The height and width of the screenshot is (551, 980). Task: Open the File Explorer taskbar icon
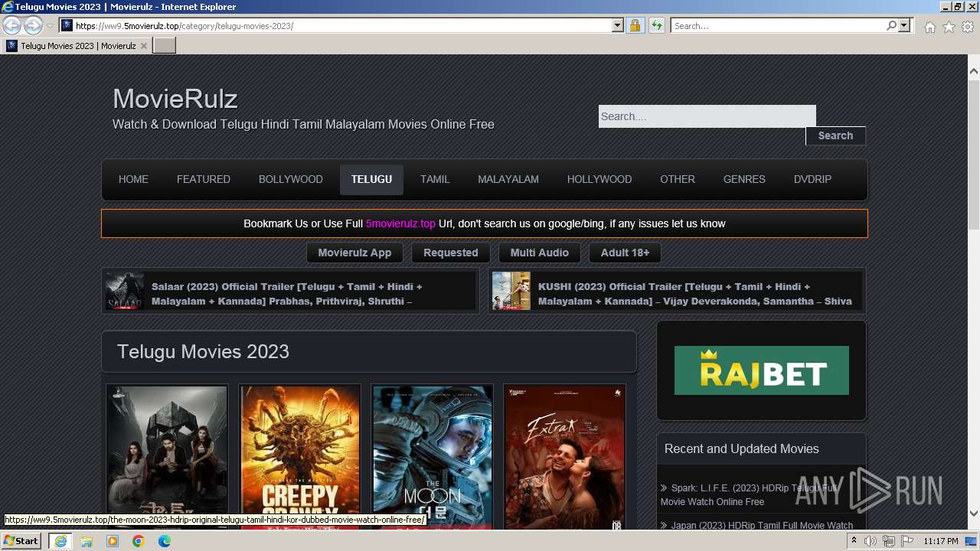pyautogui.click(x=87, y=541)
